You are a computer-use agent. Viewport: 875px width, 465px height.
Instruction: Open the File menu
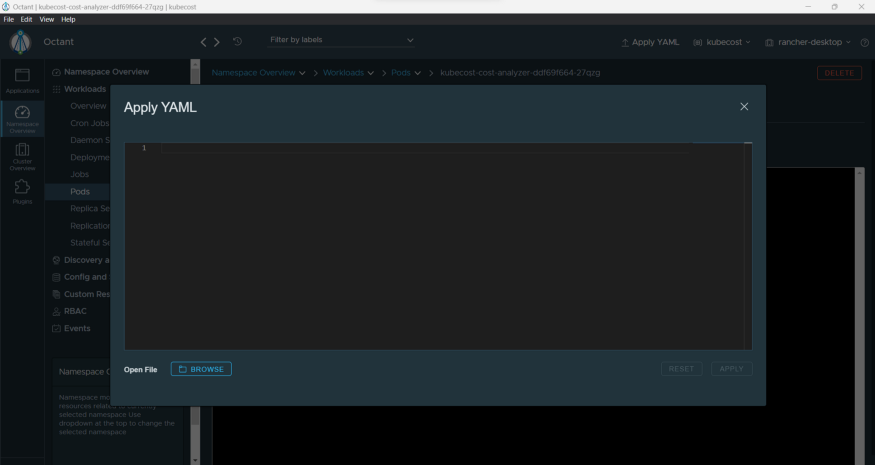7,18
